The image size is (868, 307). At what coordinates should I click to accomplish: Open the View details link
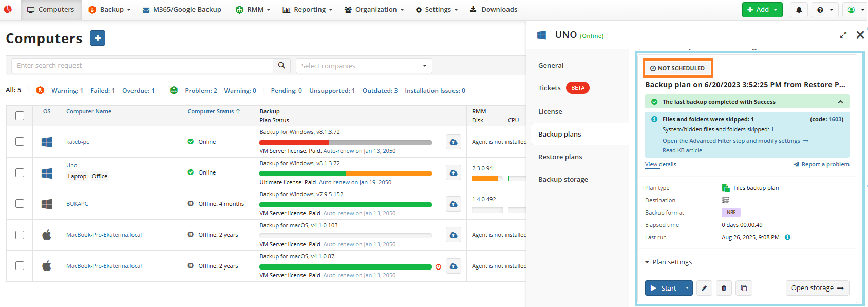click(x=661, y=164)
